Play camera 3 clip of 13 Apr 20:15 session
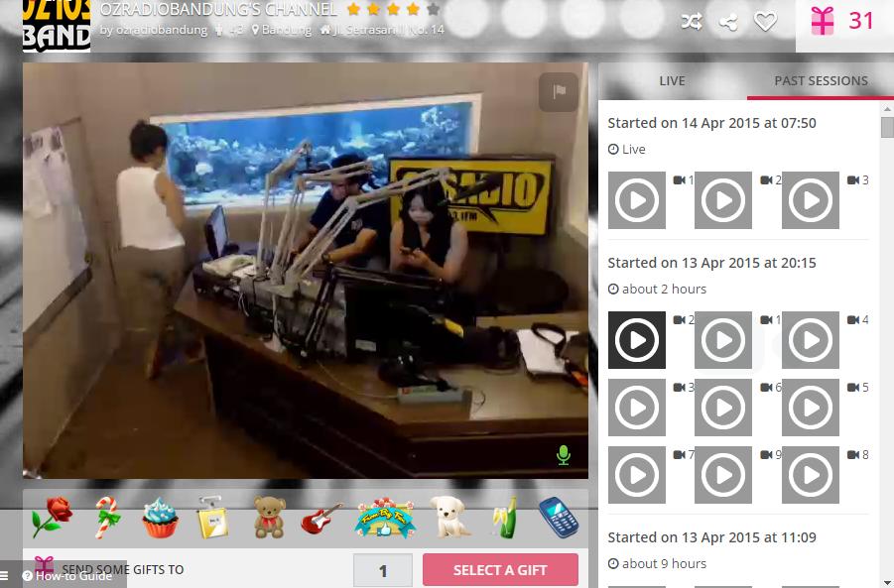The height and width of the screenshot is (588, 894). [637, 408]
